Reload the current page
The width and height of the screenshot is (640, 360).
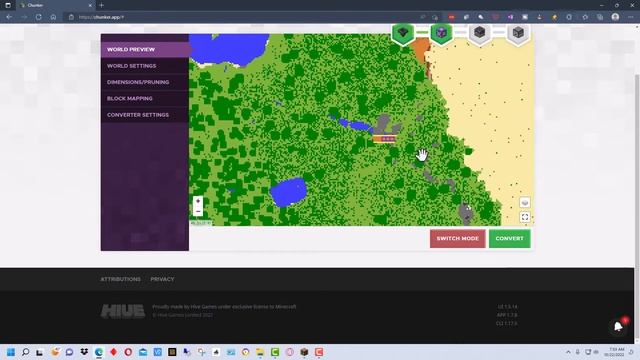[x=38, y=17]
